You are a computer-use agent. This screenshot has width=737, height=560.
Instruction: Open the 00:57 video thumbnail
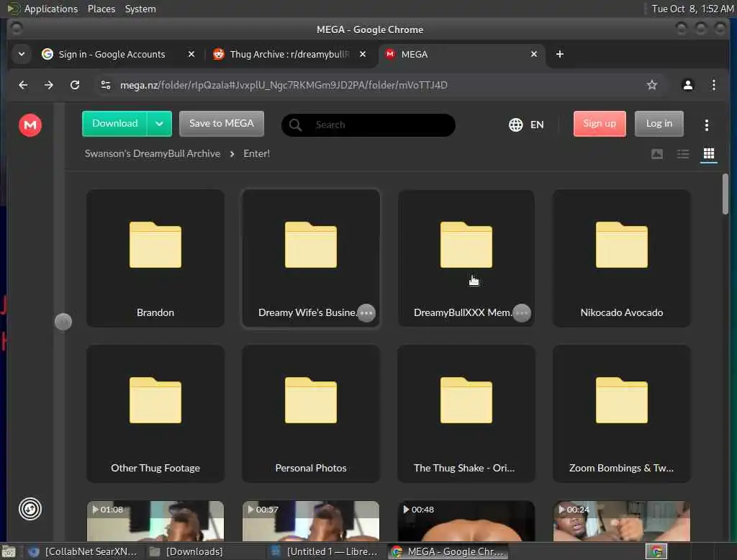click(311, 521)
